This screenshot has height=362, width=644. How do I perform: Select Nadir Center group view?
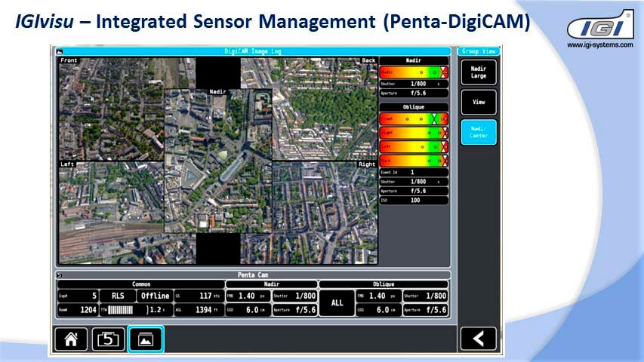coord(479,132)
